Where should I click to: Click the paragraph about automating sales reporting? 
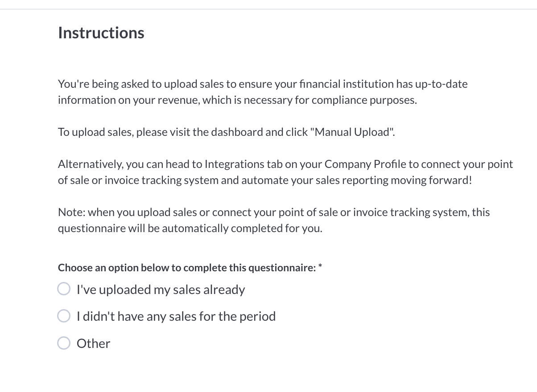285,171
